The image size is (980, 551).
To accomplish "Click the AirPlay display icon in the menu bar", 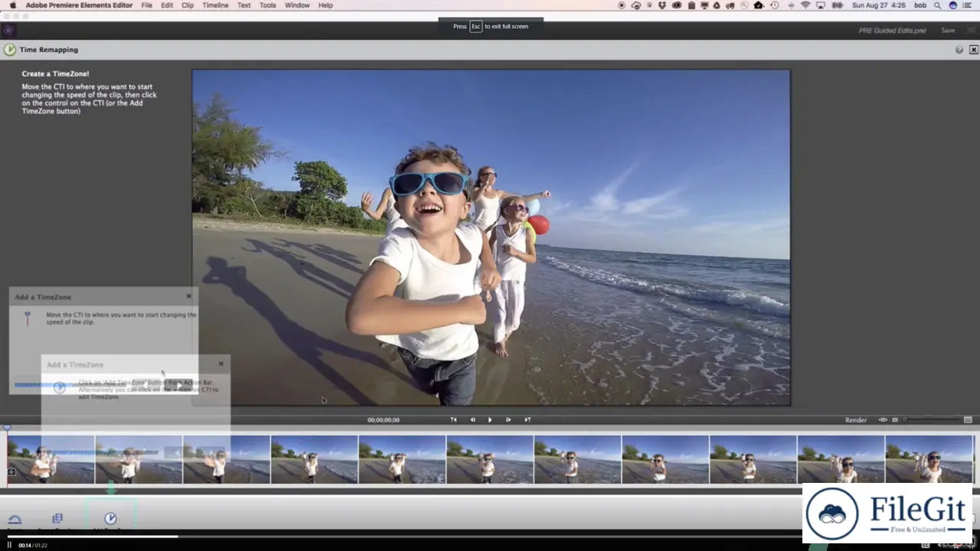I will 821,5.
